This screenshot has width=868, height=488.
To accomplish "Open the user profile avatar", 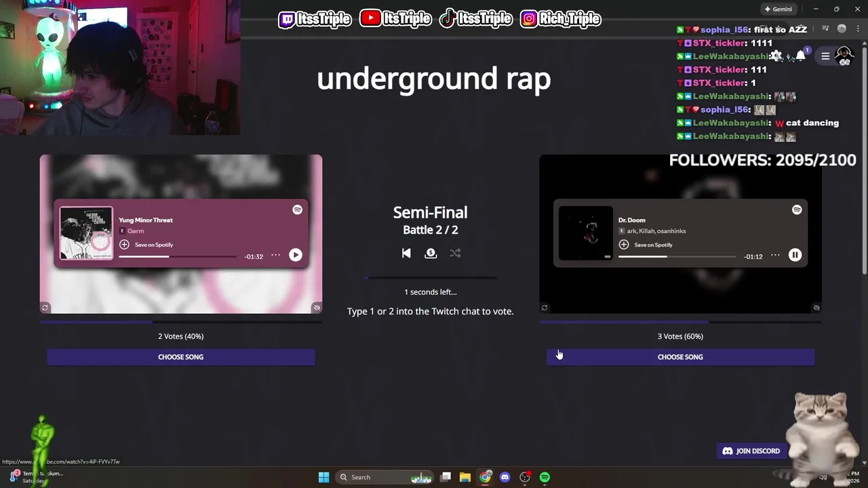I will [x=844, y=56].
